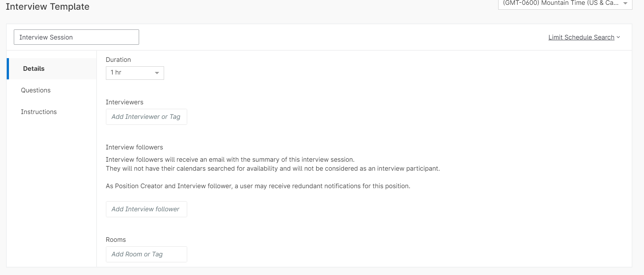Click the Interview followers section label
The image size is (644, 275).
coord(134,147)
